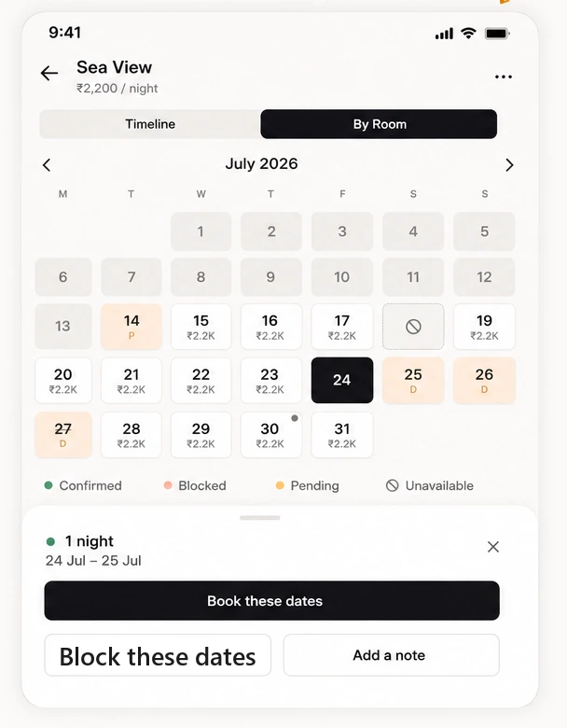Click Add a note button
The image size is (567, 728).
click(391, 655)
